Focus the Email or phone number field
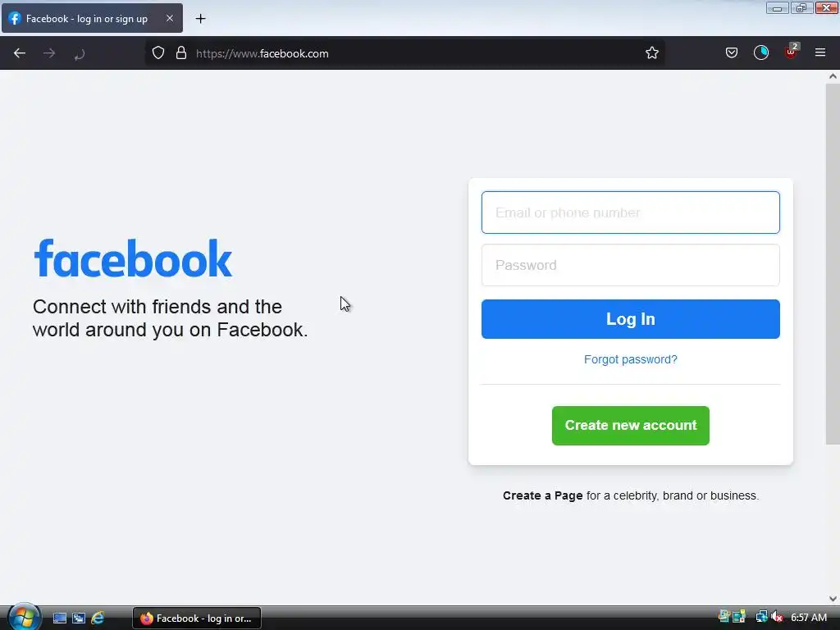The width and height of the screenshot is (840, 630). [631, 212]
